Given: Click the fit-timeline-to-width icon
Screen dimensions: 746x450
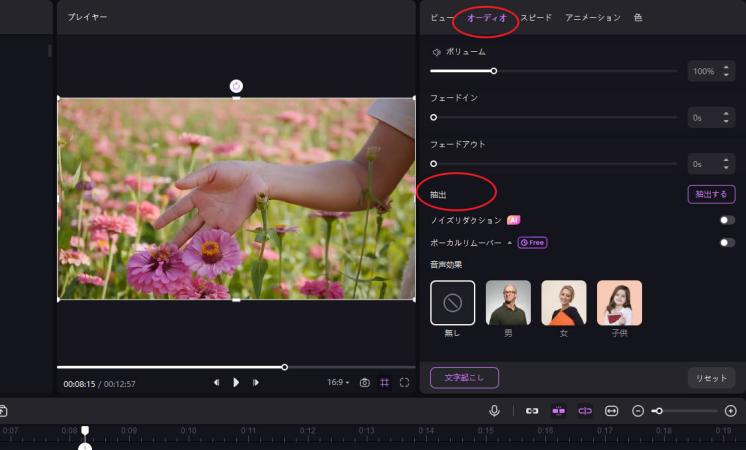Looking at the screenshot, I should pos(611,411).
